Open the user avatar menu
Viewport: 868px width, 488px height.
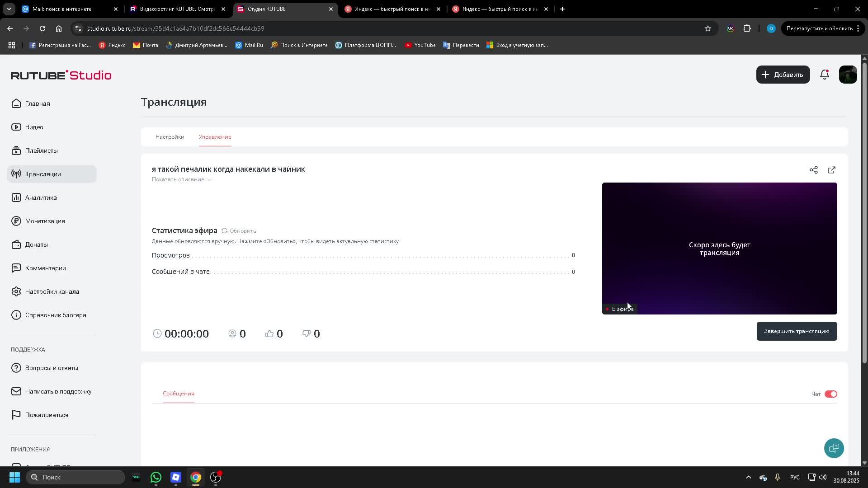[848, 75]
